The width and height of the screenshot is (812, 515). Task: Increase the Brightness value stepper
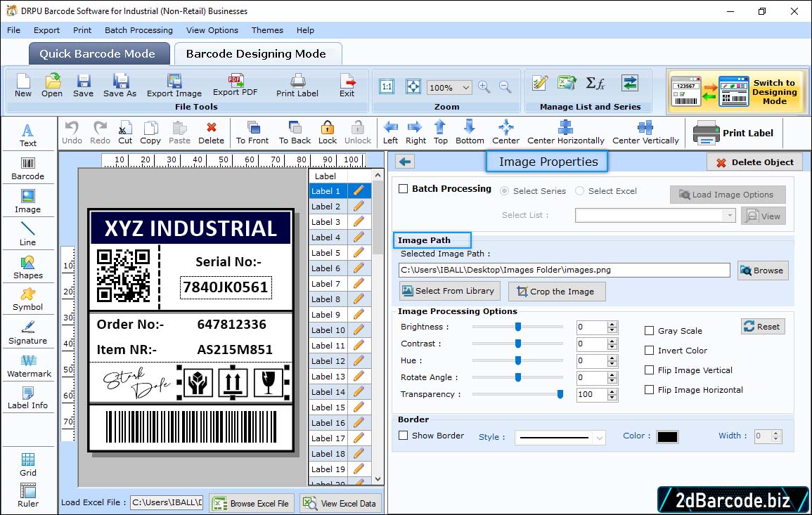(x=612, y=325)
